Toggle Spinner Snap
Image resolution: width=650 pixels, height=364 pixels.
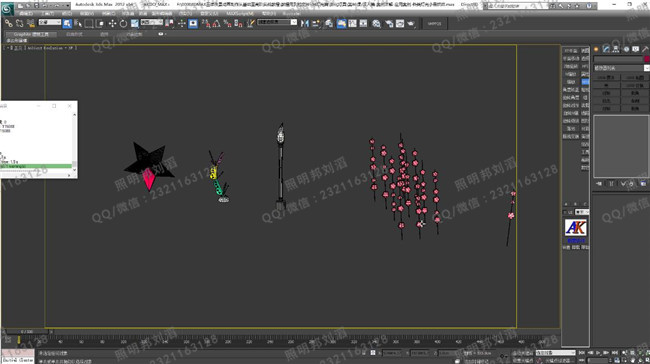click(x=238, y=24)
